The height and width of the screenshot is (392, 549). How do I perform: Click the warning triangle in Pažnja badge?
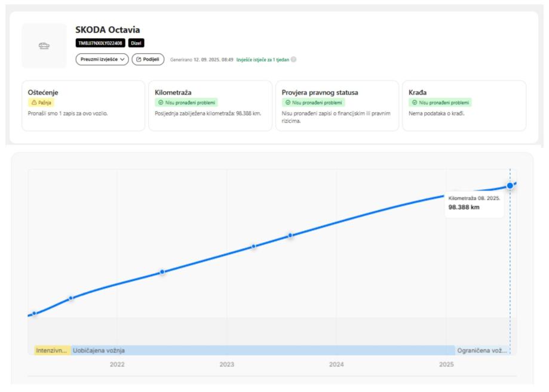(x=33, y=103)
